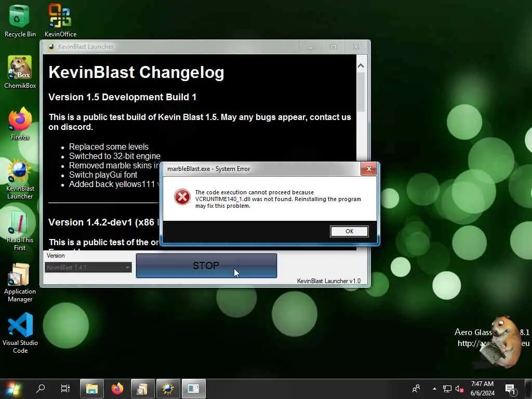Launch ChomikBox from the desktop
Viewport: 532px width, 399px height.
click(x=20, y=72)
